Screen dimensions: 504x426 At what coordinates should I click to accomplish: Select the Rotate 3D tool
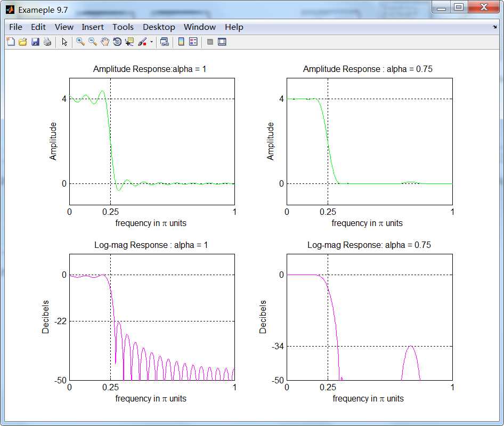117,42
